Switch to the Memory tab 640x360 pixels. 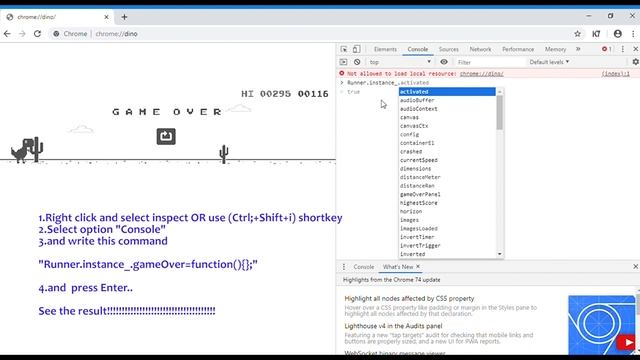coord(556,49)
